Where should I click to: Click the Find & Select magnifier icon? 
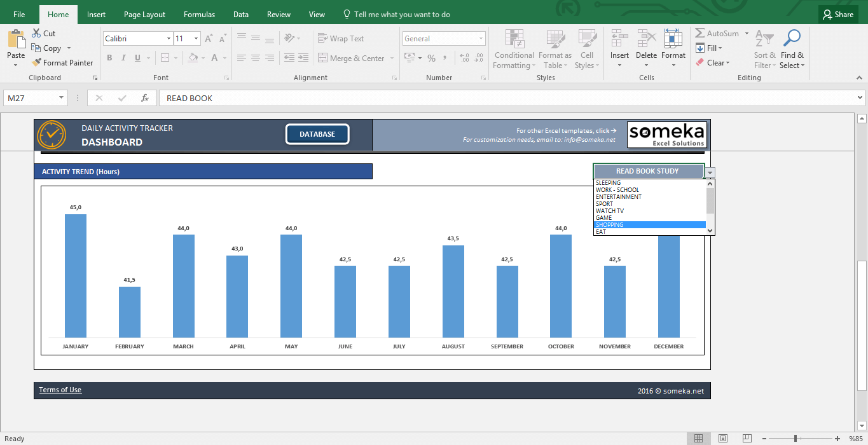pos(792,38)
